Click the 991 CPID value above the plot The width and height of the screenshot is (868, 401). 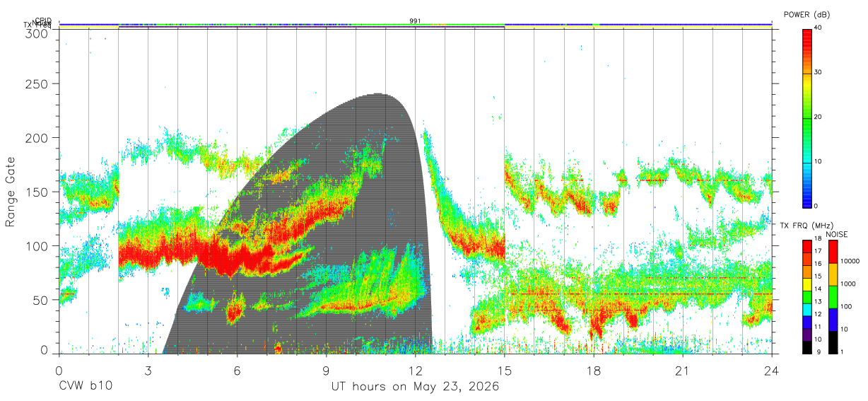tap(415, 21)
